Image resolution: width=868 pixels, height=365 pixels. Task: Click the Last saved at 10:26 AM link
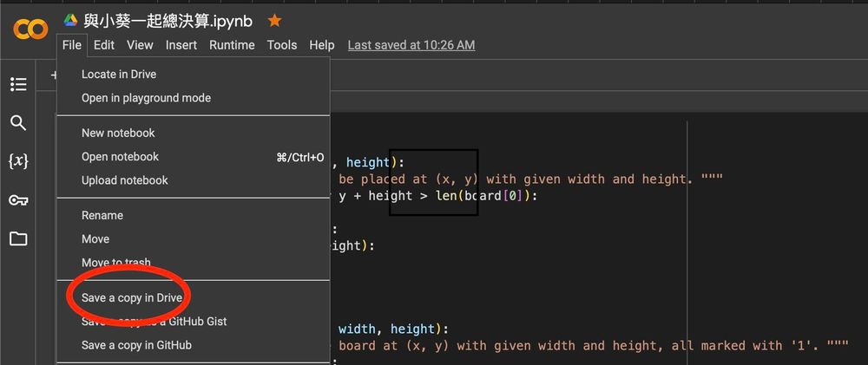click(x=411, y=45)
